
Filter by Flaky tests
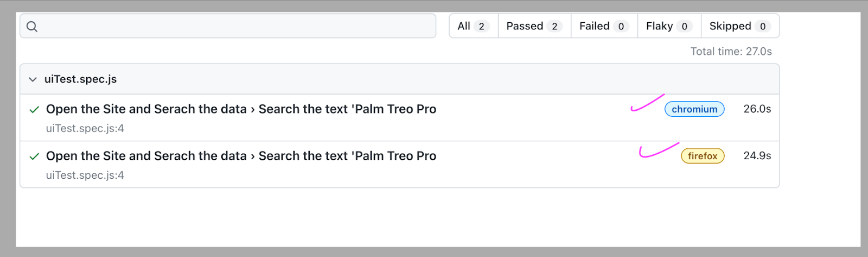669,26
